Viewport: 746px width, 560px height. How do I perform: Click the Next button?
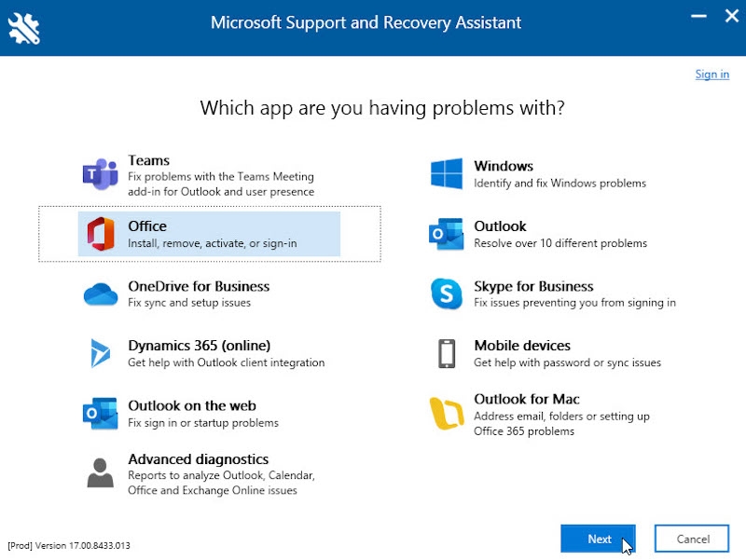[598, 539]
